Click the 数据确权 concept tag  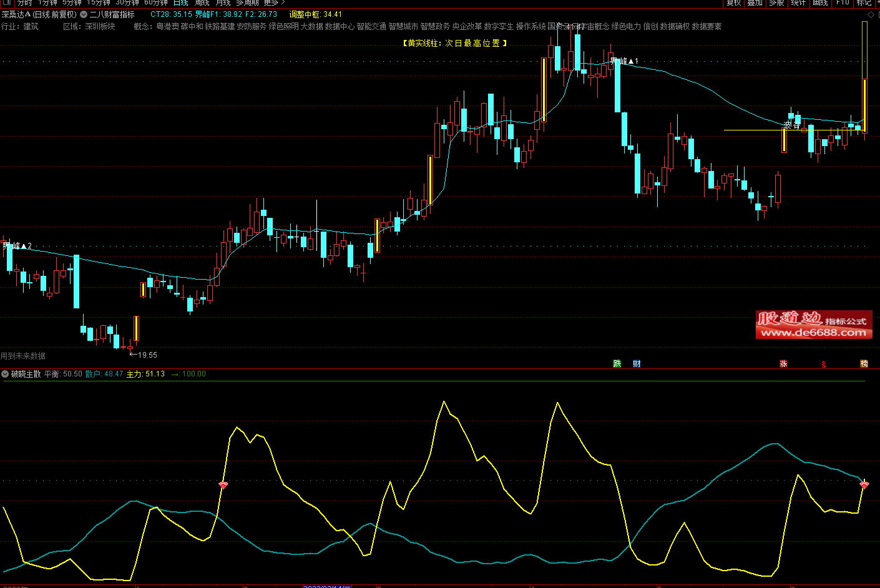[x=675, y=26]
